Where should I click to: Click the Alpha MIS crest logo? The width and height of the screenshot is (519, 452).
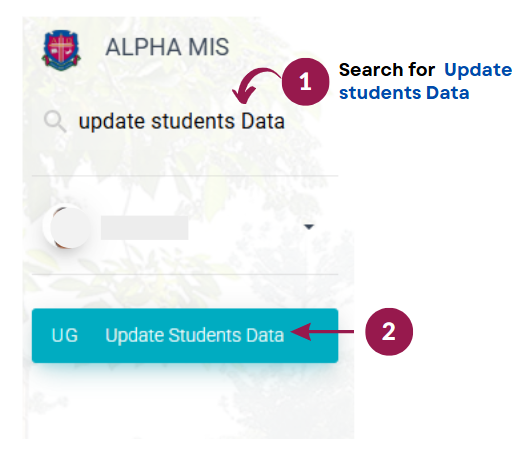click(x=61, y=50)
